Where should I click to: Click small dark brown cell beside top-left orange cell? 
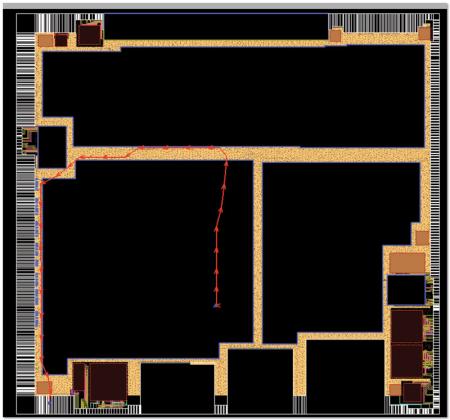[x=61, y=40]
